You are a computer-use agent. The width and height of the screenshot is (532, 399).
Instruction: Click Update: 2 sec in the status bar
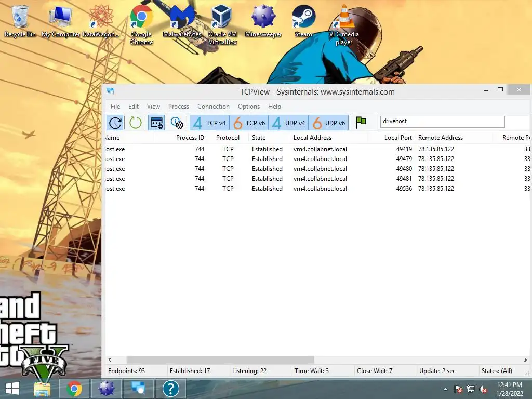[437, 371]
